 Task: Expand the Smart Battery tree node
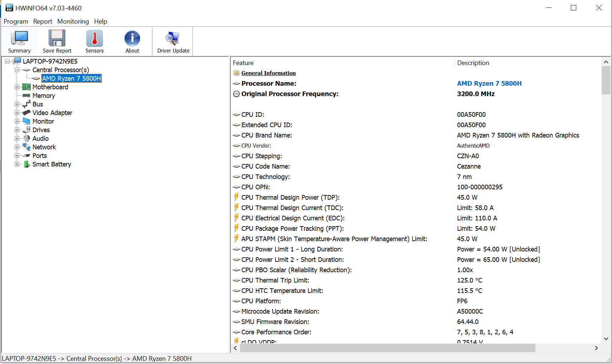17,164
